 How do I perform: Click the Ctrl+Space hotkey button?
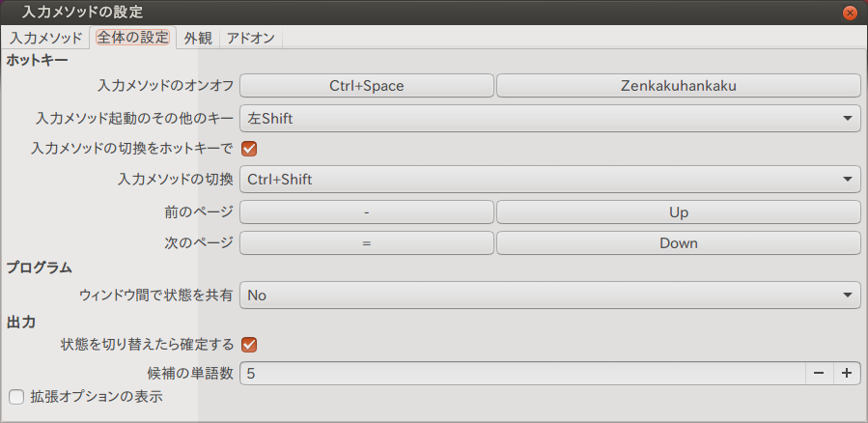point(367,85)
